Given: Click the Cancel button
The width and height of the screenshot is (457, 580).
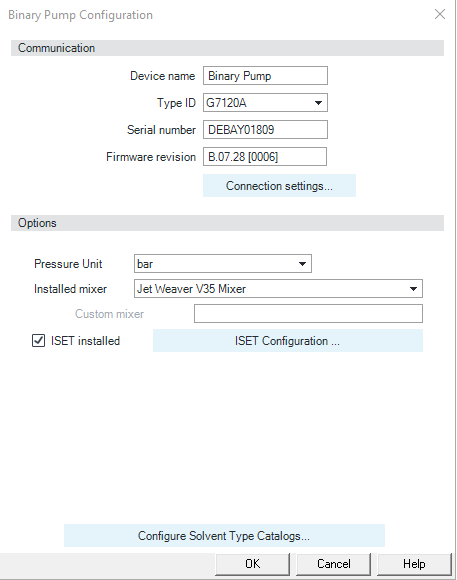Looking at the screenshot, I should (x=333, y=564).
